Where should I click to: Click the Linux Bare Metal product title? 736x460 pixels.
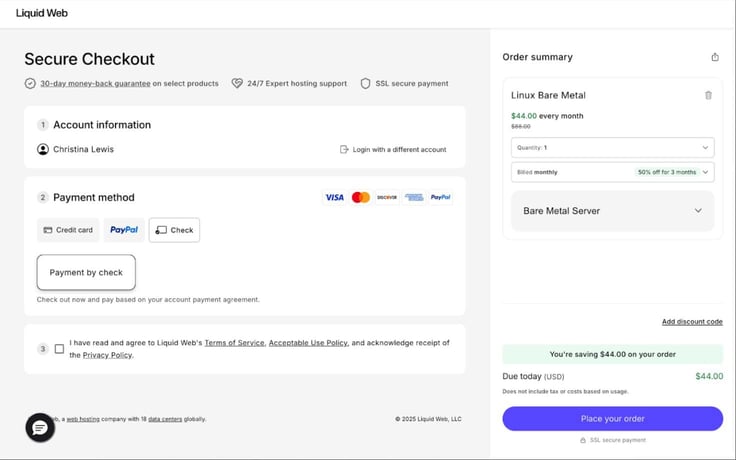click(x=548, y=95)
